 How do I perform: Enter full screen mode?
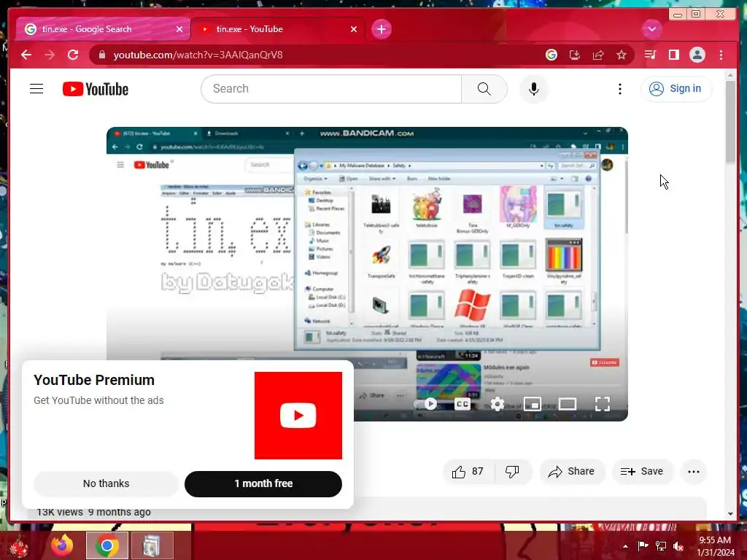pyautogui.click(x=602, y=404)
